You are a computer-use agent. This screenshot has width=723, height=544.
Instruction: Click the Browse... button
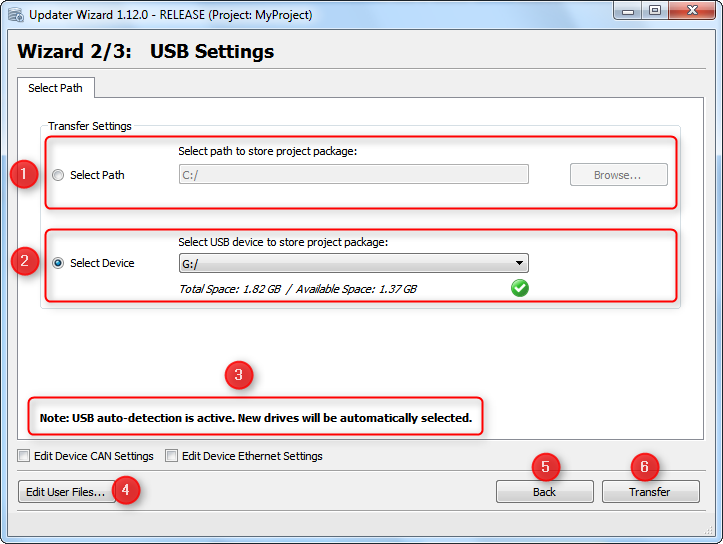[618, 175]
